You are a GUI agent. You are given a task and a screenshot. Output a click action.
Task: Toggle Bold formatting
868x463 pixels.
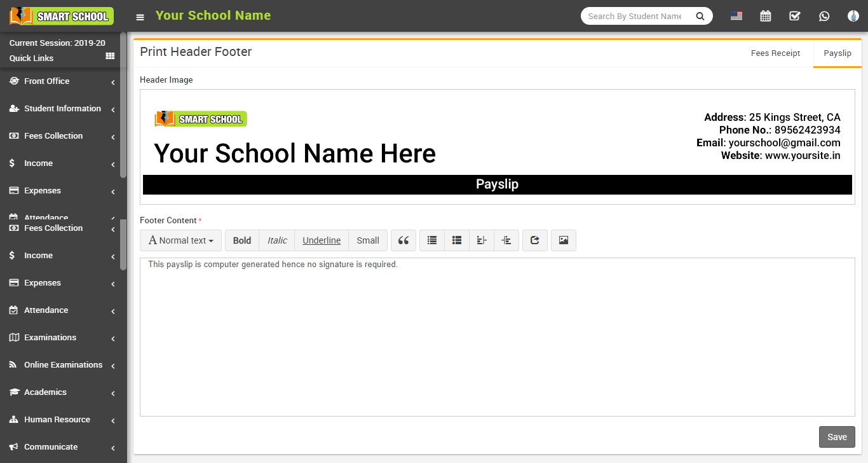241,240
